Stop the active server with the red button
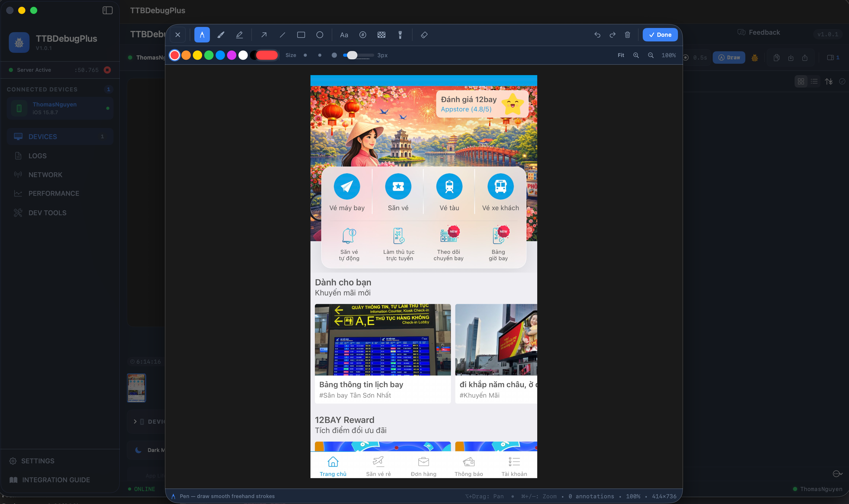The image size is (849, 504). click(x=107, y=70)
